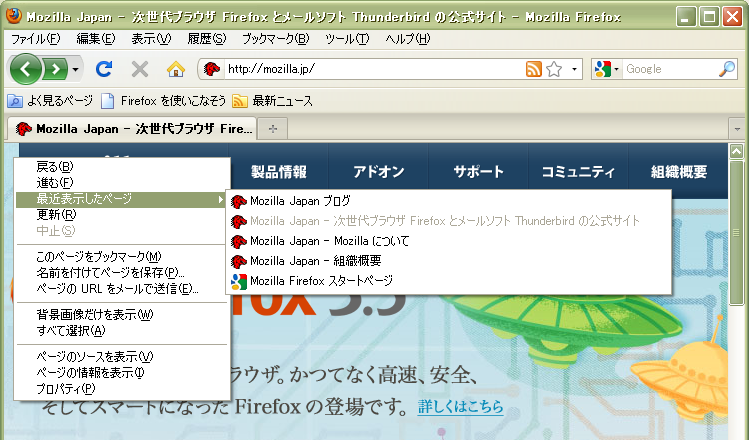Open Mozilla Japan ブログ from history submenu
This screenshot has width=749, height=440.
click(x=449, y=201)
